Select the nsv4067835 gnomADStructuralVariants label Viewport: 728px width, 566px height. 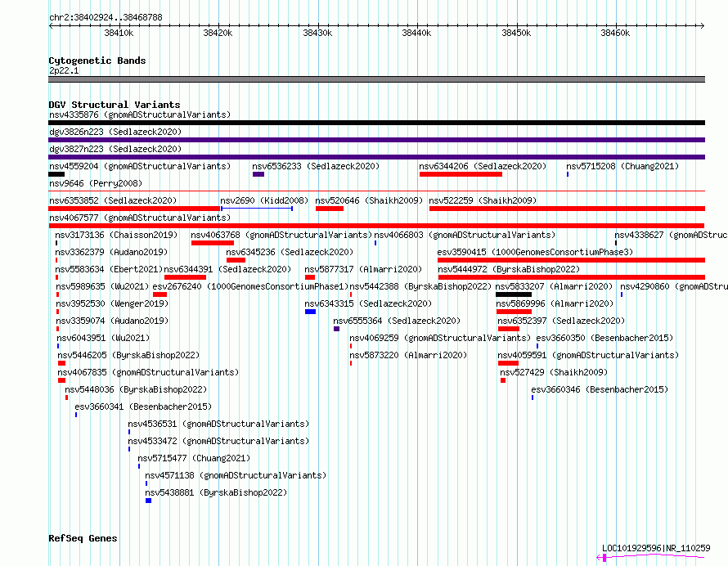[148, 372]
